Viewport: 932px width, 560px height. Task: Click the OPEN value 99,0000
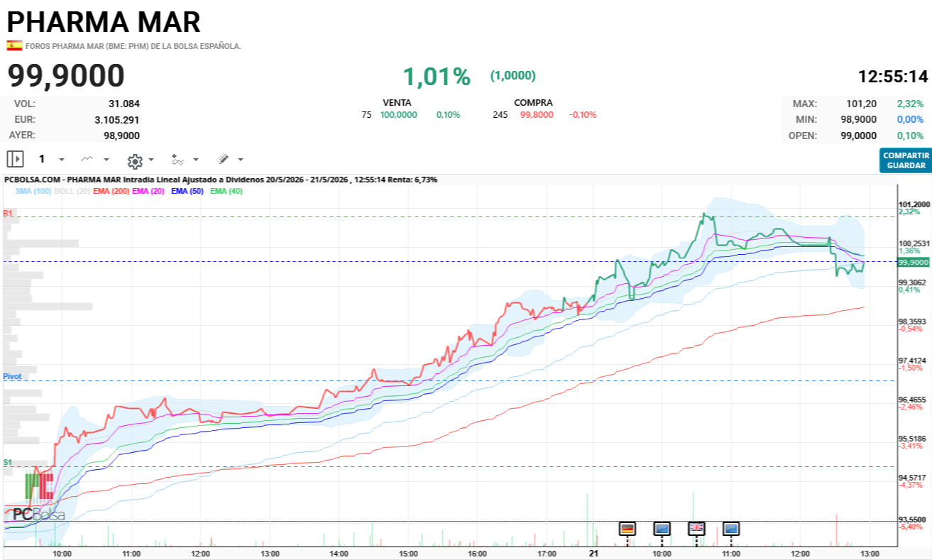(x=858, y=136)
